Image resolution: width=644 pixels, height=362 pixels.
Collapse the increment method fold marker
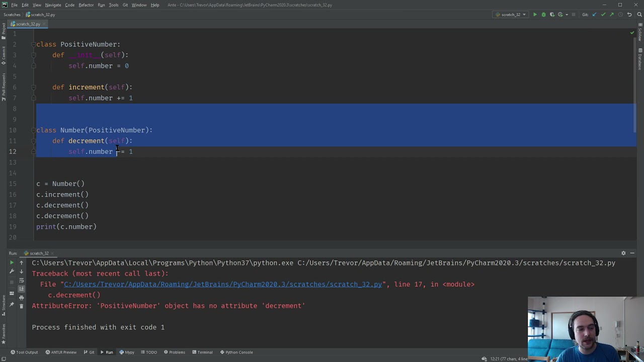pos(33,87)
